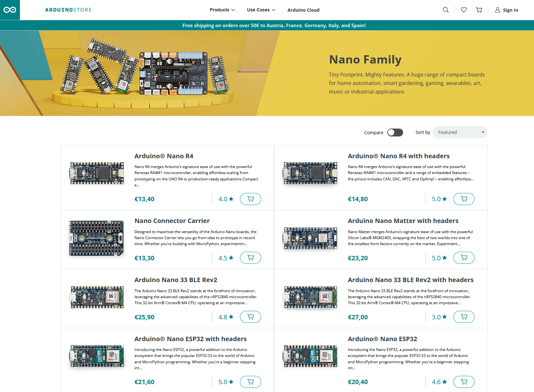Expand the Use Cases menu
This screenshot has height=392, width=534.
coord(261,10)
